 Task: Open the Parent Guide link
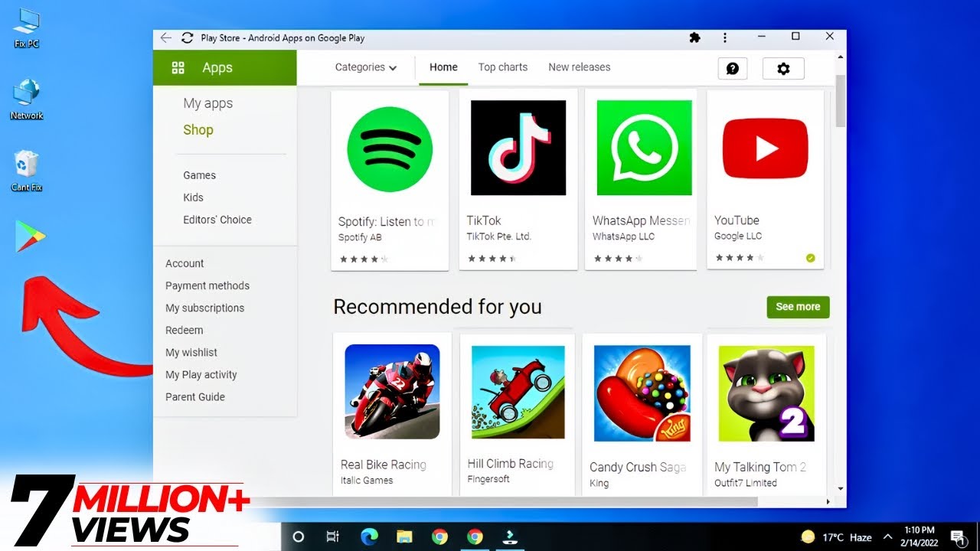(195, 396)
